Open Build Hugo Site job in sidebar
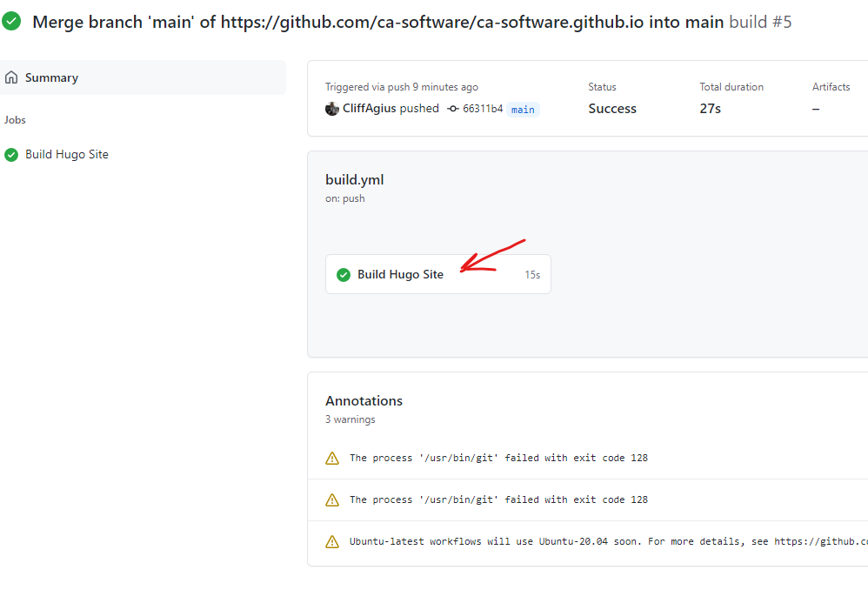 (66, 155)
